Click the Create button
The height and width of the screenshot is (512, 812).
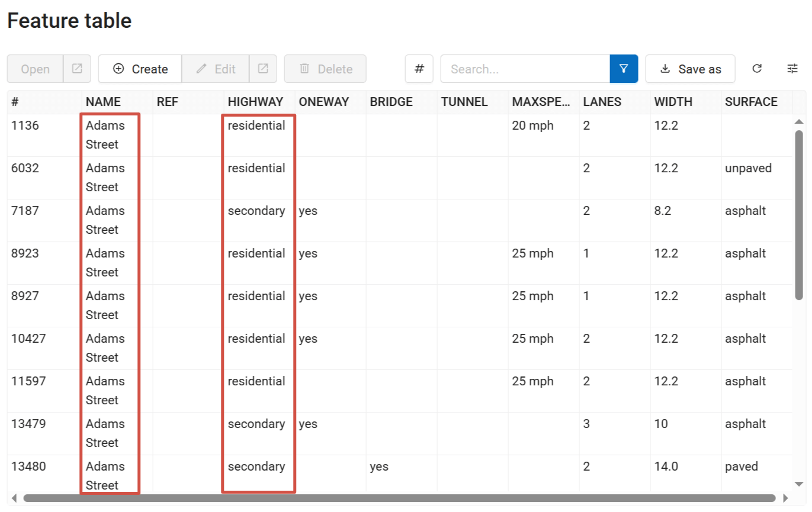(140, 69)
